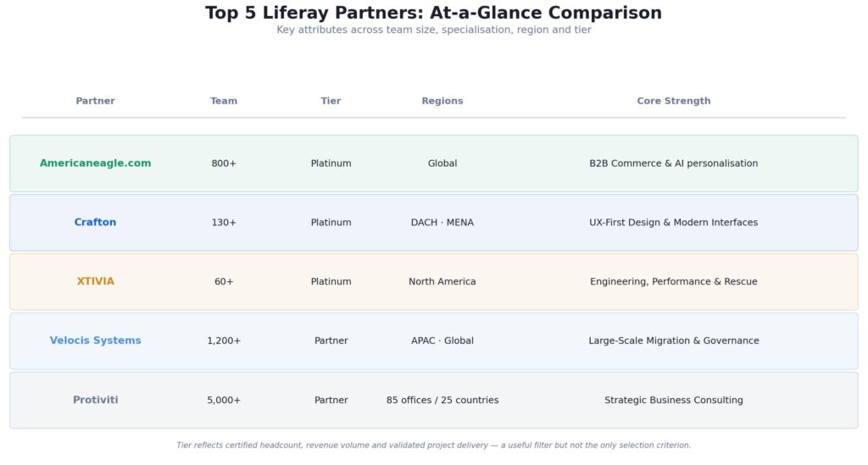Click the 'Tier' column header
The width and height of the screenshot is (868, 465).
(x=331, y=101)
